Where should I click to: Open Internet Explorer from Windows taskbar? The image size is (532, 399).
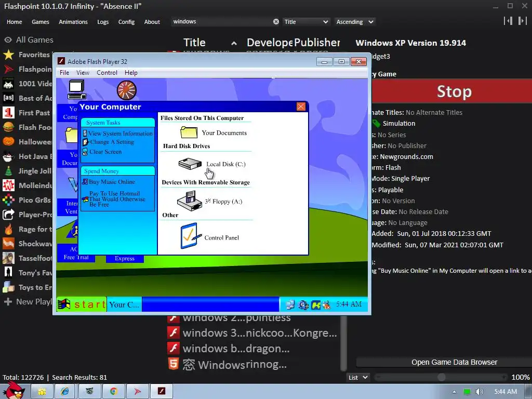tap(65, 392)
